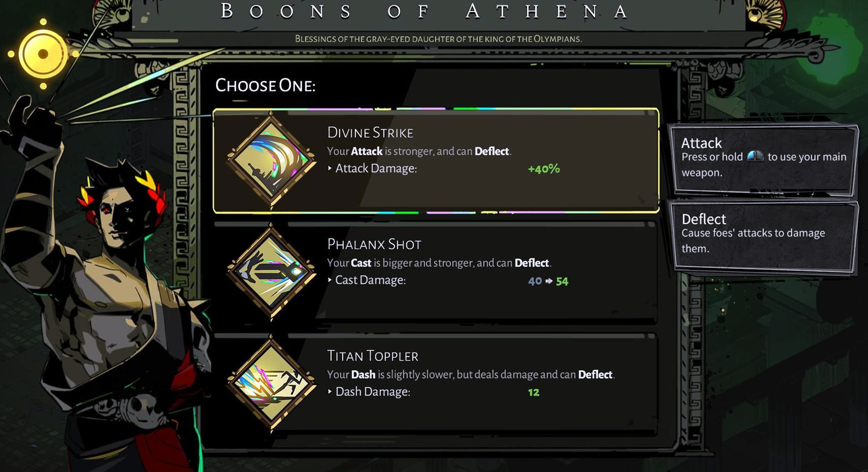Click Athena's golden sun emblem
This screenshot has width=868, height=472.
click(43, 54)
